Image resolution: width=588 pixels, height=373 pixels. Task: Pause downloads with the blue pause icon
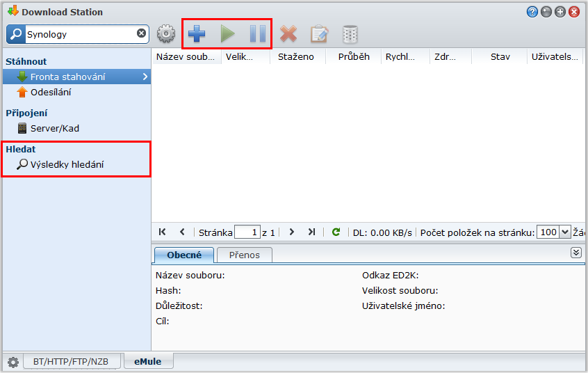click(258, 34)
